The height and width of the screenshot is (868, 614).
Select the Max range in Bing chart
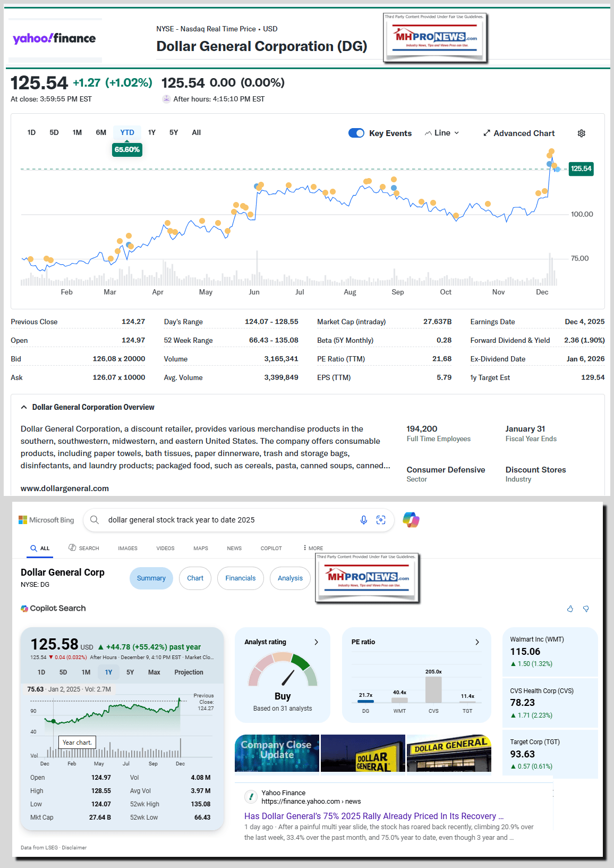154,672
